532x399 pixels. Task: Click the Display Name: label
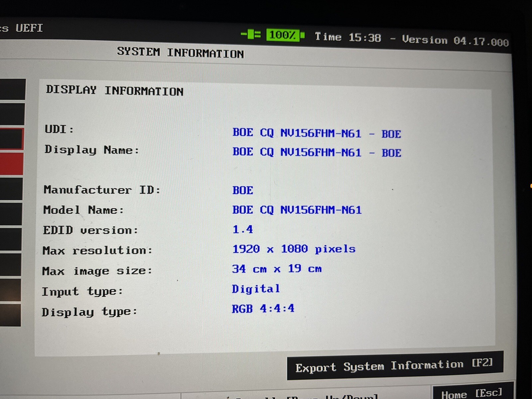tap(92, 150)
